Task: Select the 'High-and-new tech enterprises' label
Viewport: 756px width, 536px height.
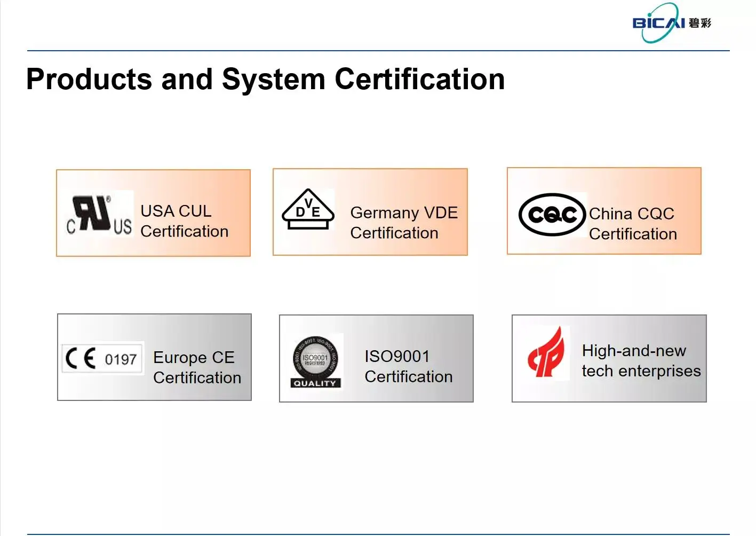Action: [x=641, y=361]
